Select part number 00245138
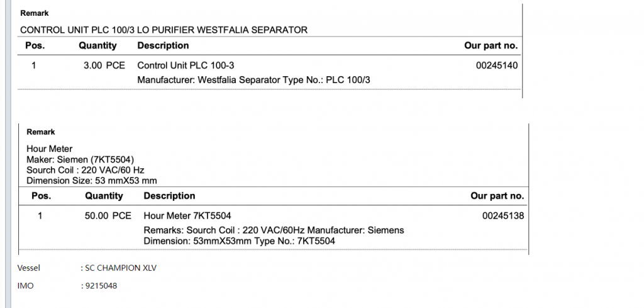 click(503, 215)
